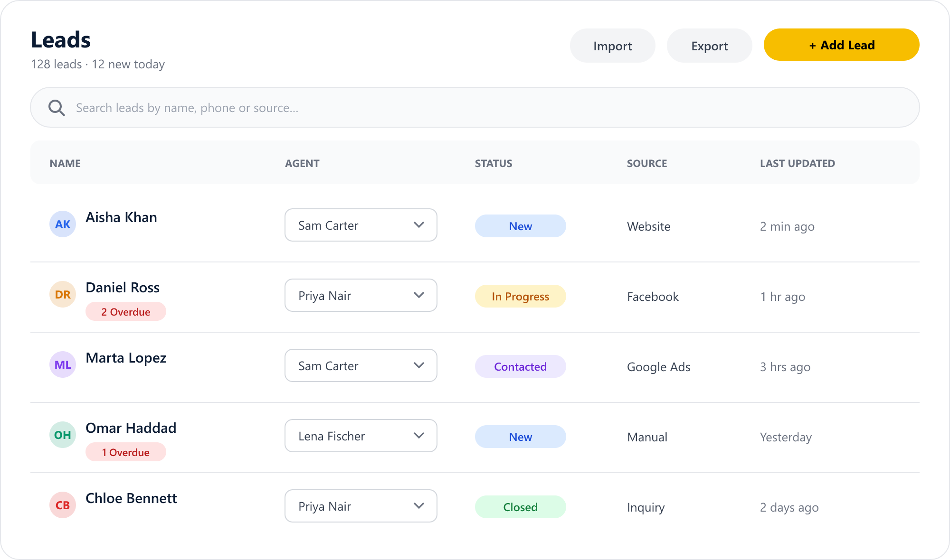
Task: Expand Daniel Ross's Priya Nair agent dropdown
Action: 361,295
